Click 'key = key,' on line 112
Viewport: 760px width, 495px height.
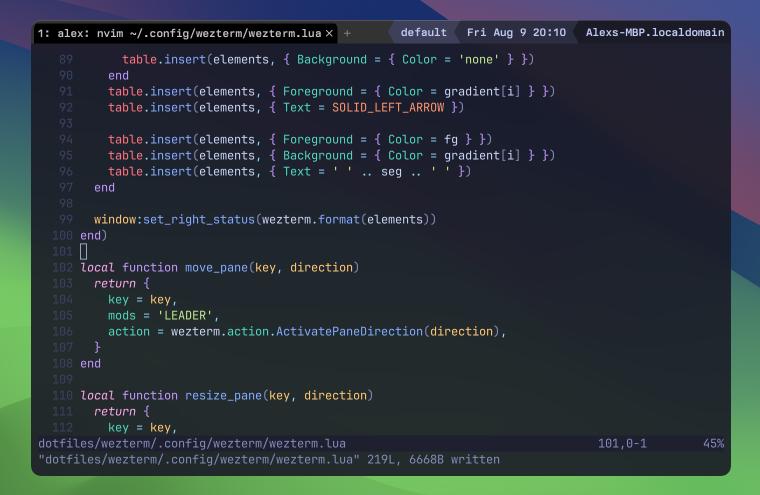(142, 428)
